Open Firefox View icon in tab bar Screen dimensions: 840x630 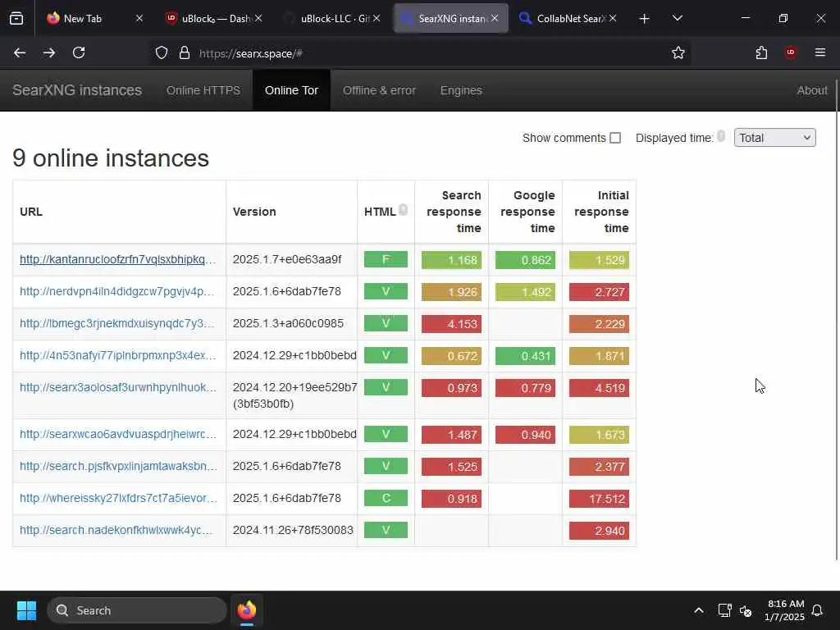pos(16,18)
